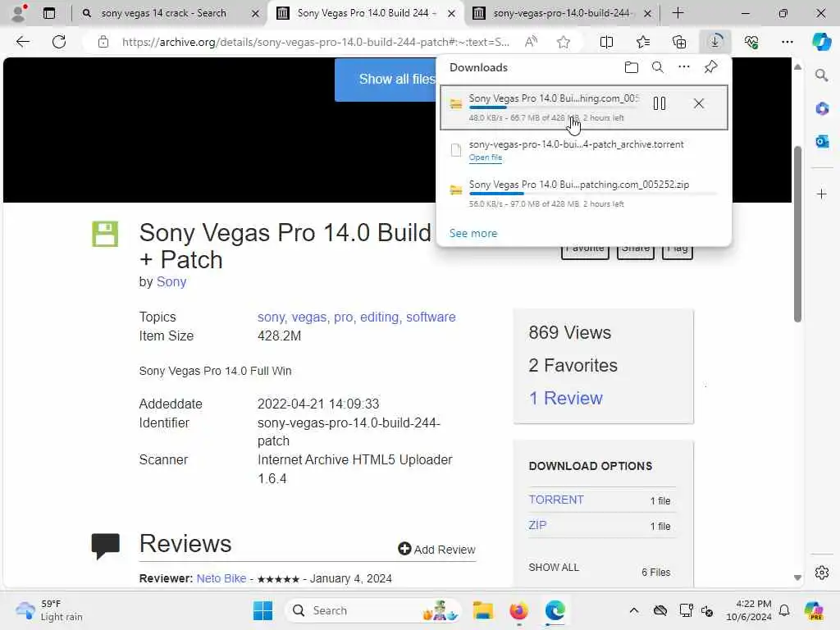Open split screen view

(x=606, y=42)
